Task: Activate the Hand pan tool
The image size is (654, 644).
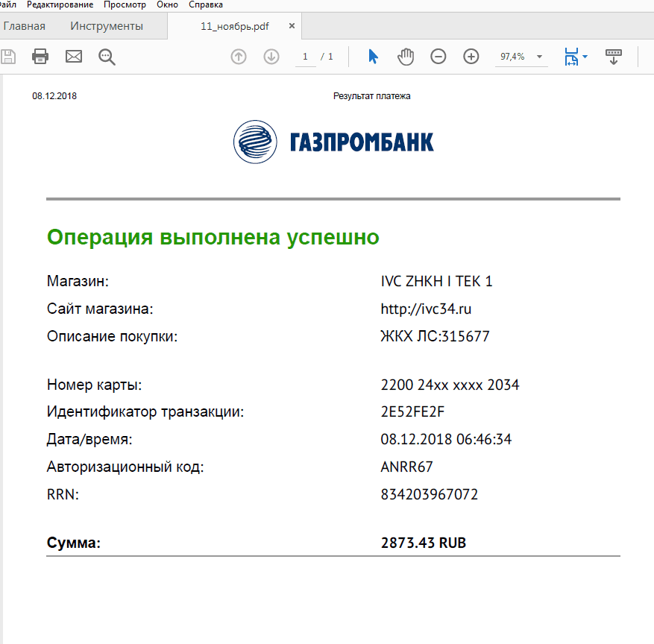Action: (406, 56)
